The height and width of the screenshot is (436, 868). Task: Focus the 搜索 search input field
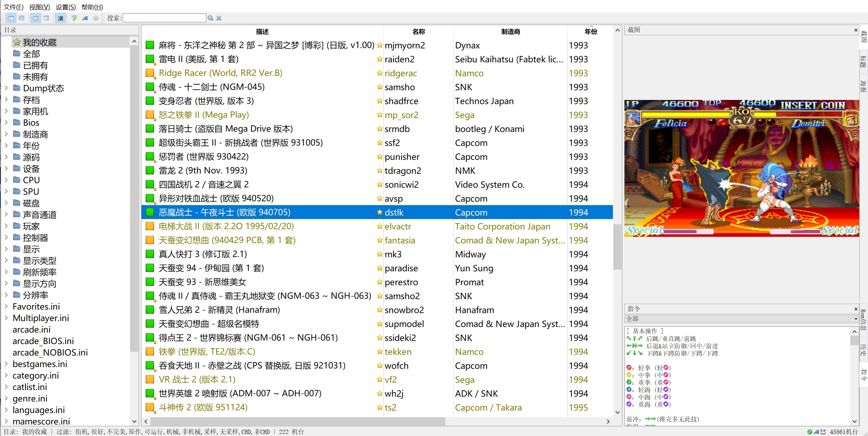164,18
